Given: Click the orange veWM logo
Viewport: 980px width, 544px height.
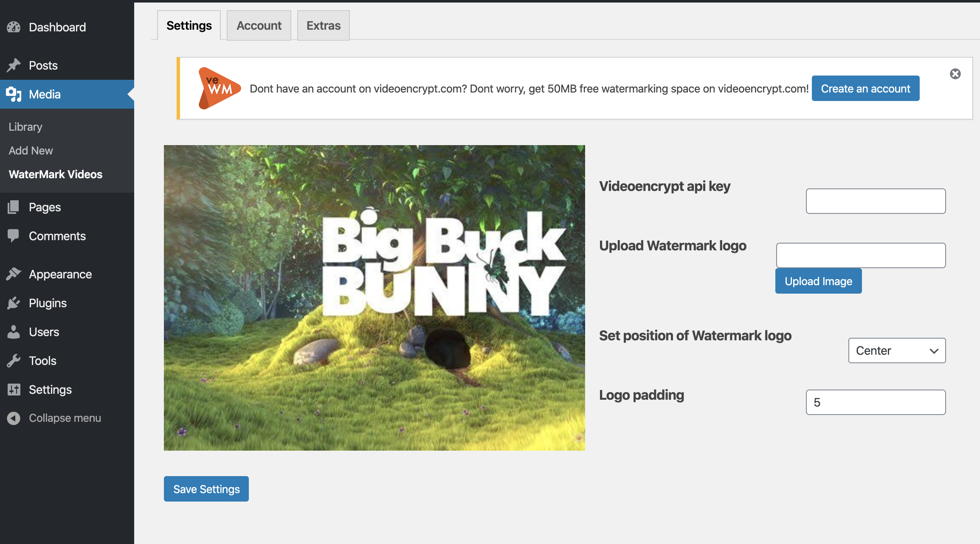Looking at the screenshot, I should click(x=220, y=88).
